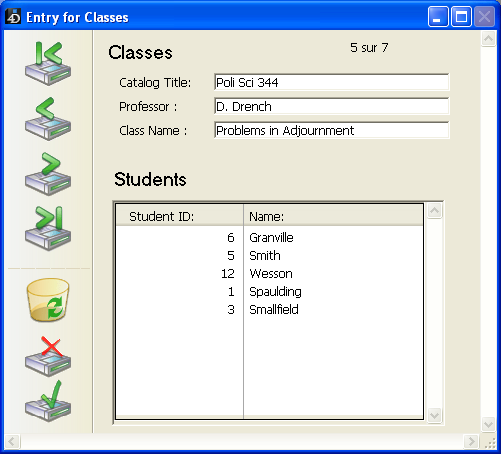501x454 pixels.
Task: Click the students list scroll up arrow
Action: click(434, 211)
